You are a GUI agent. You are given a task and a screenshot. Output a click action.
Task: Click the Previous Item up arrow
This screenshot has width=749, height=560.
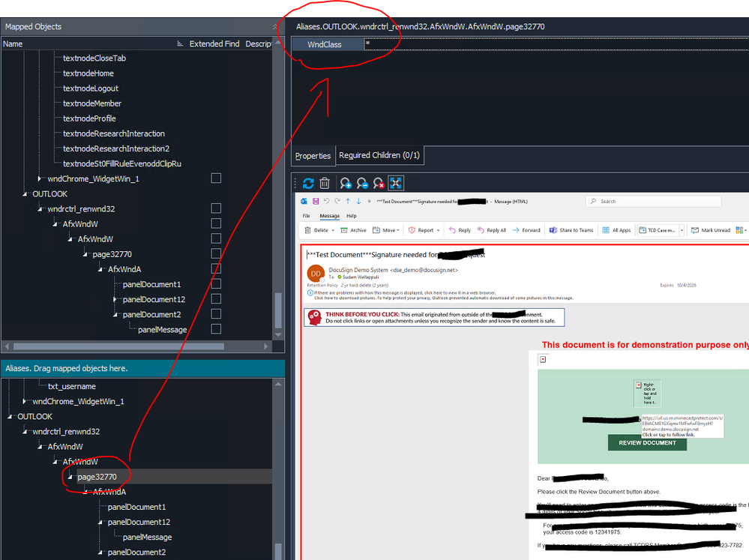click(x=348, y=201)
